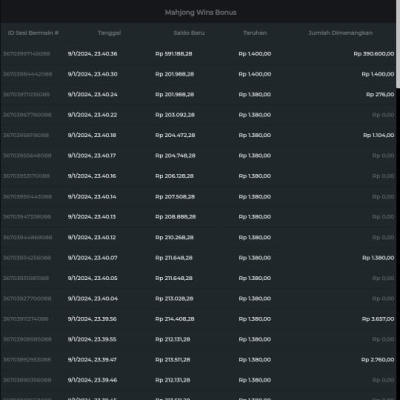This screenshot has width=400, height=400.
Task: Click balance Rp 207.508,28
Action: [x=175, y=197]
